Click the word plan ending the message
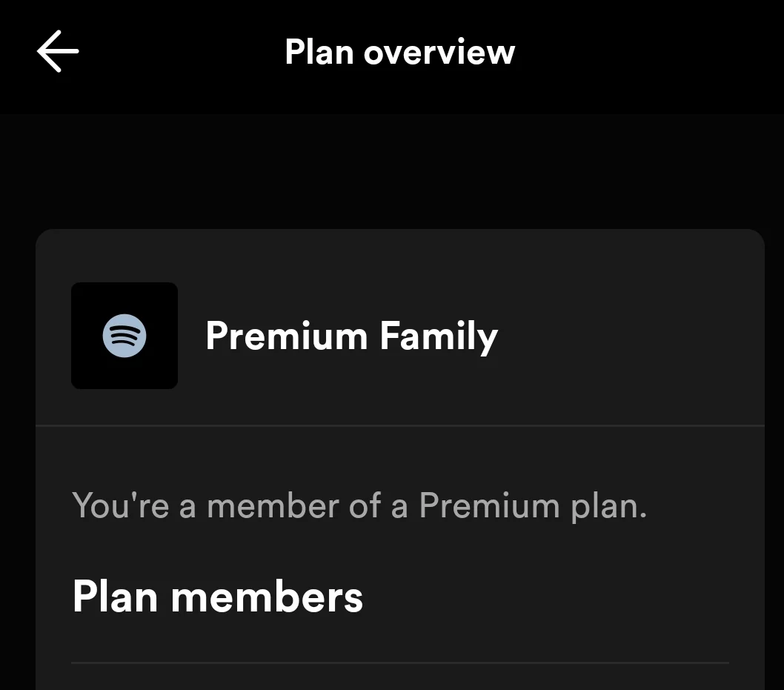Screen dimensions: 784x690 coord(608,506)
